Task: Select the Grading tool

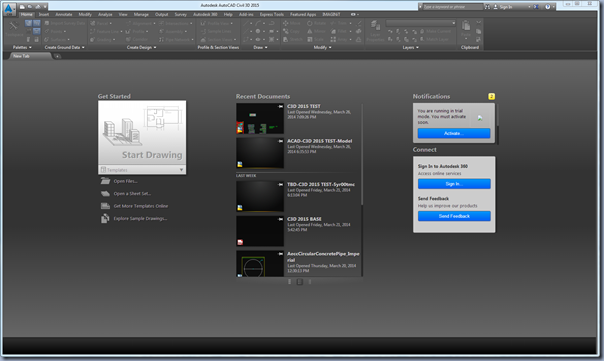Action: coord(102,39)
